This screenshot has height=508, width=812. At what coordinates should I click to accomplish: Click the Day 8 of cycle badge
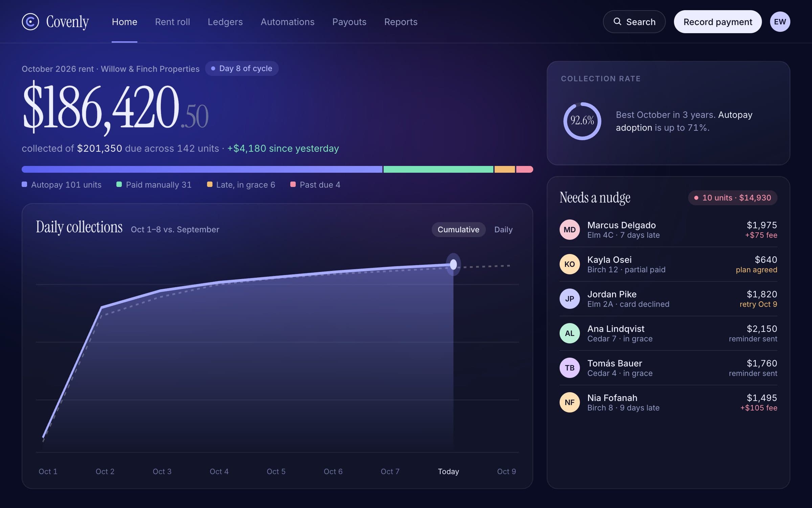click(242, 68)
